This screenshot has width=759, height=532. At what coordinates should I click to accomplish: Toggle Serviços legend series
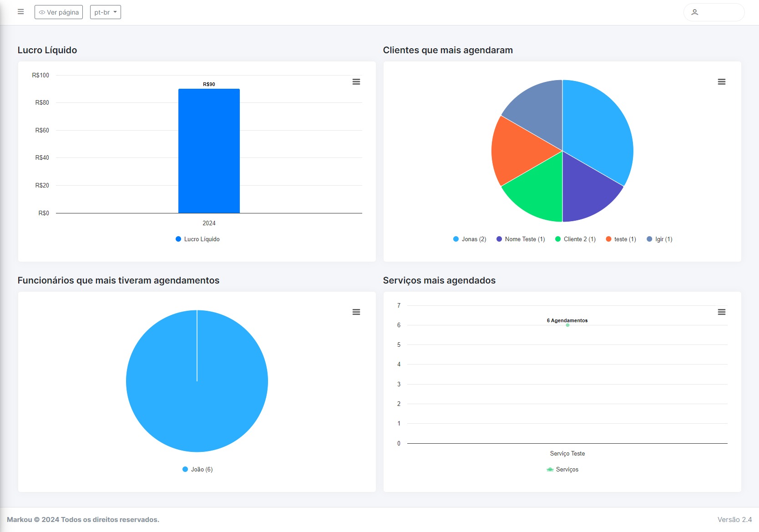pos(562,469)
